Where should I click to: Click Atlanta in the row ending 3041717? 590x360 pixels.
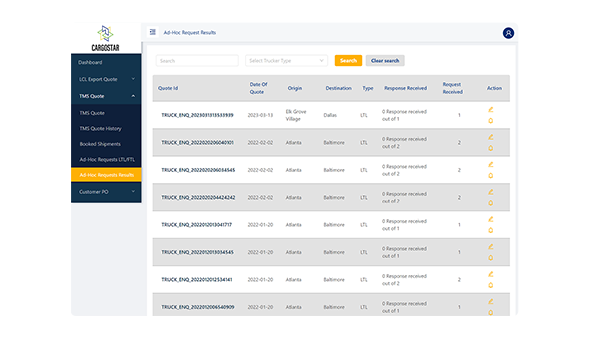click(x=293, y=225)
